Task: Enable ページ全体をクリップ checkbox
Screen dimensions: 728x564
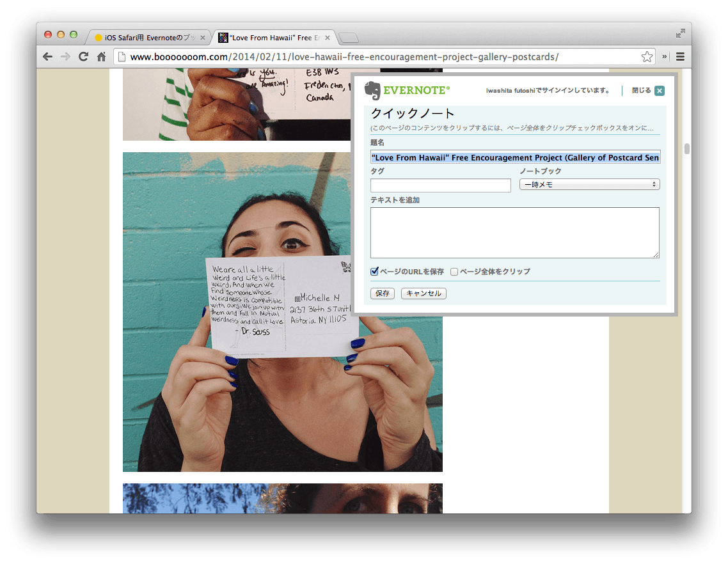Action: click(454, 271)
